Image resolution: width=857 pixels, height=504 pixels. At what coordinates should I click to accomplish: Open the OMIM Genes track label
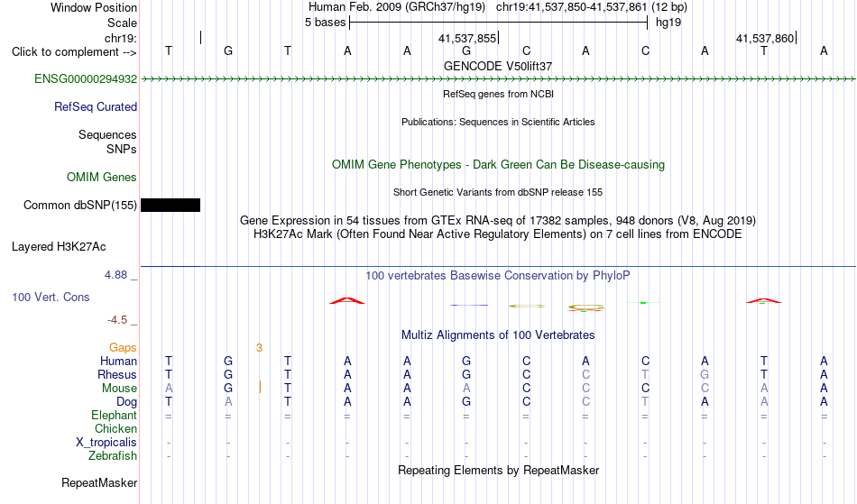101,178
